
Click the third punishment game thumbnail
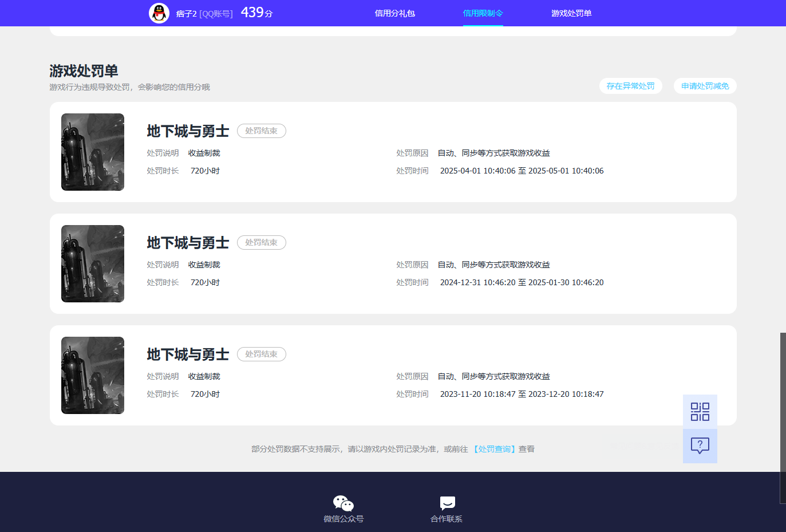click(x=93, y=375)
